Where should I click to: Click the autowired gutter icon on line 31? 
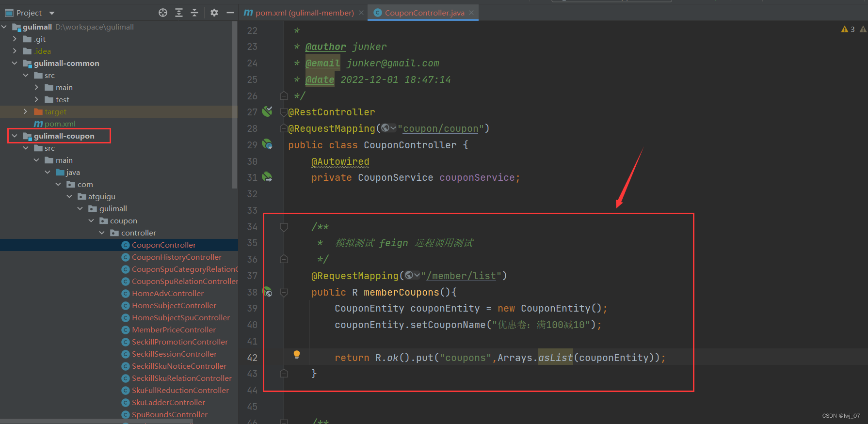coord(267,177)
